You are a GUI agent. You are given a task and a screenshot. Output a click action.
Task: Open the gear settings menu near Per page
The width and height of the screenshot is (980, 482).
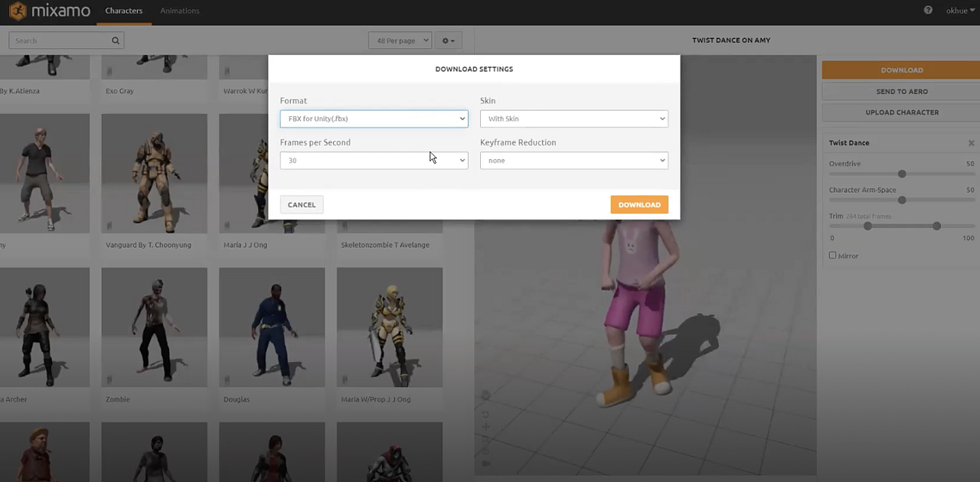pos(448,41)
